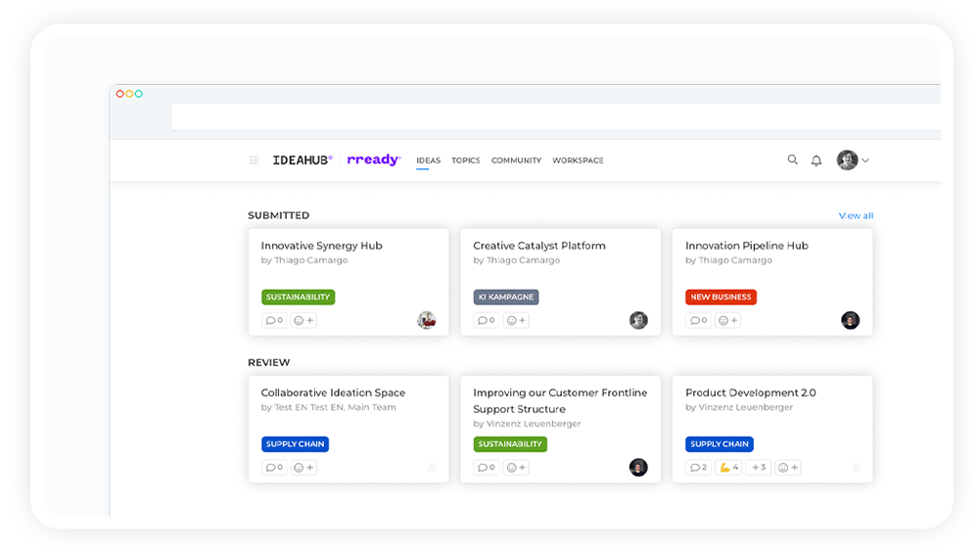Screen dimensions: 980x551
Task: Click avatar on Creative Catalyst Platform card
Action: click(x=638, y=320)
